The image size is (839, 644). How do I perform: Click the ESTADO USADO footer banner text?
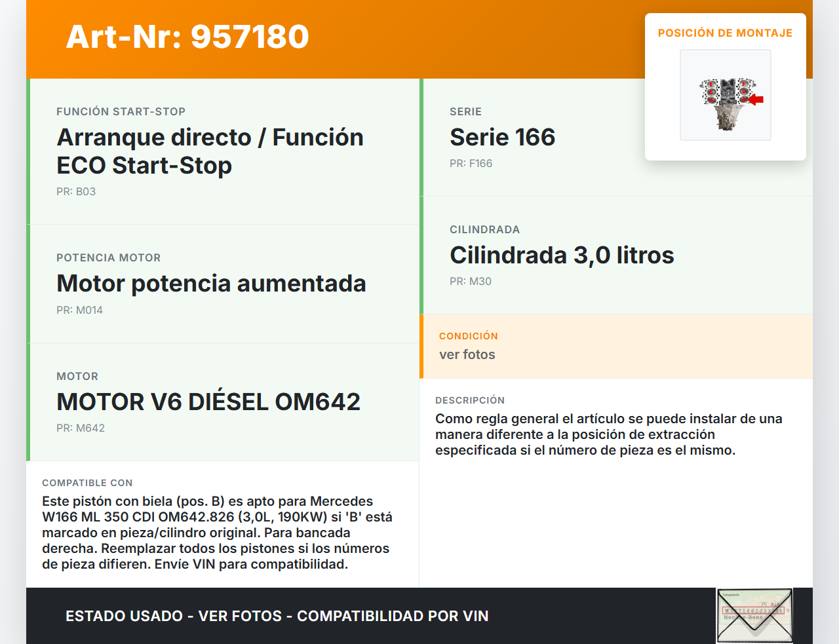(277, 616)
